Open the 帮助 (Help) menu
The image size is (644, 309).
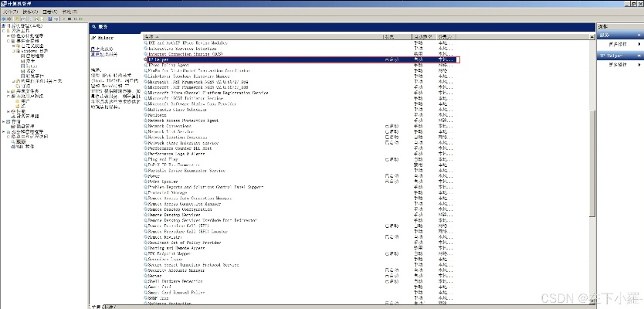(x=69, y=12)
